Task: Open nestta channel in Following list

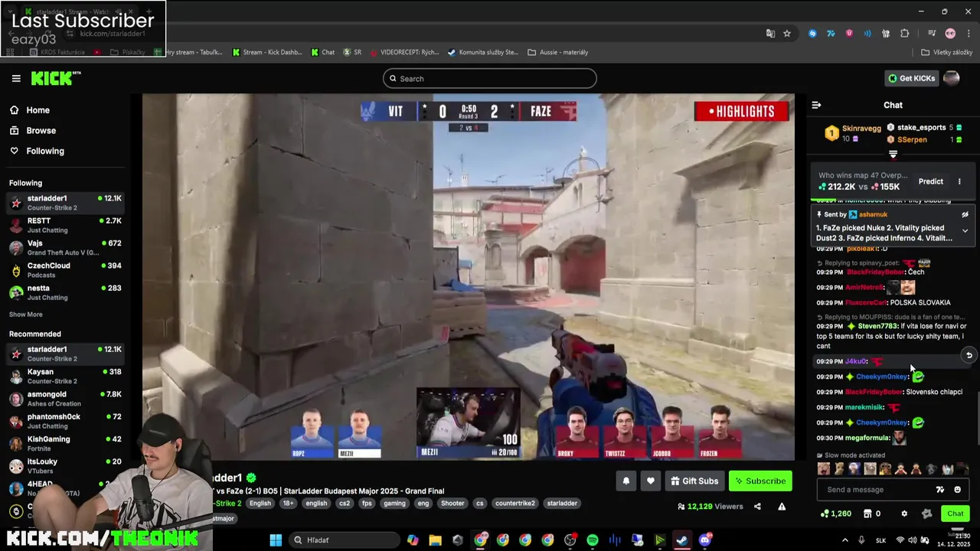Action: (x=64, y=292)
